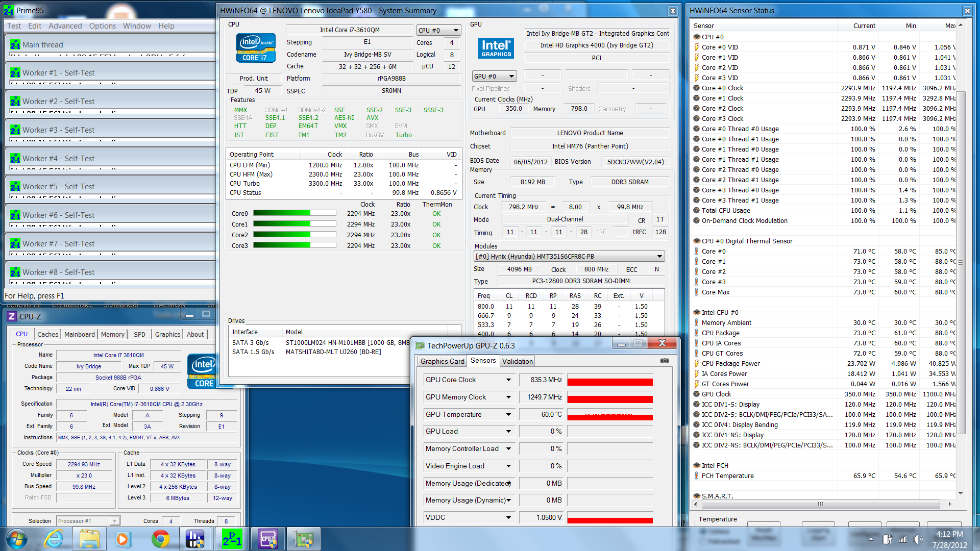
Task: Click the volume speaker tray icon
Action: pyautogui.click(x=918, y=539)
